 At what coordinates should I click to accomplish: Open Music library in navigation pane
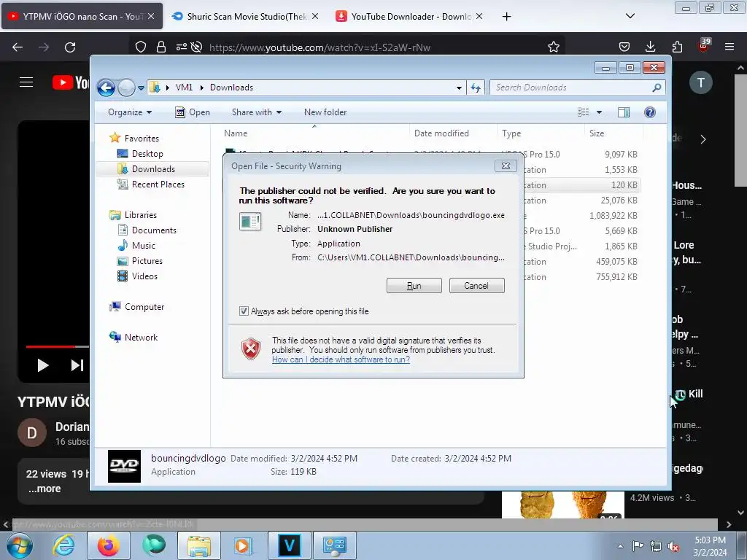[136, 246]
